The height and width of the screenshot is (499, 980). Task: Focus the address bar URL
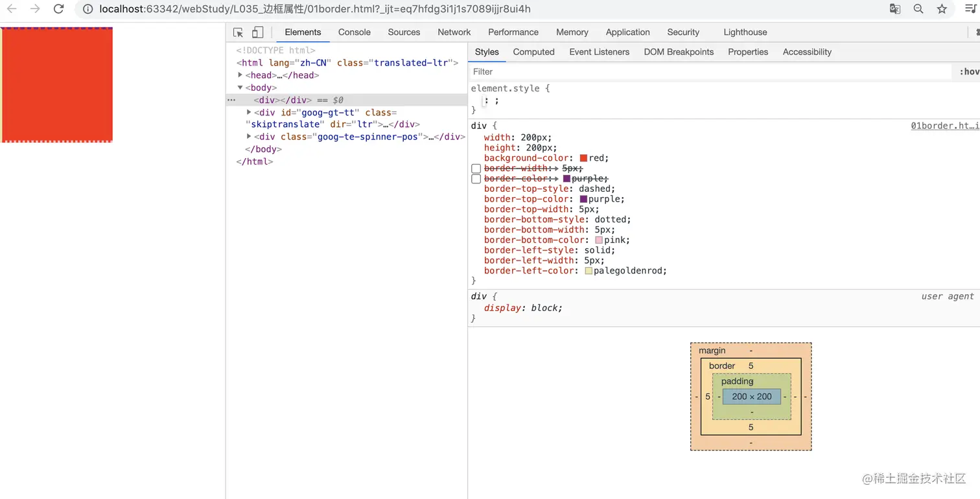pyautogui.click(x=314, y=9)
